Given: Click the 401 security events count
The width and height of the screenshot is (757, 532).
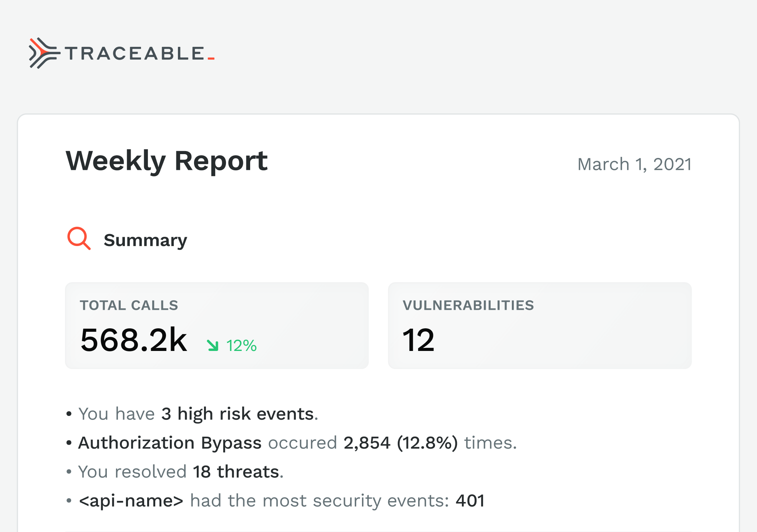Looking at the screenshot, I should pos(470,500).
